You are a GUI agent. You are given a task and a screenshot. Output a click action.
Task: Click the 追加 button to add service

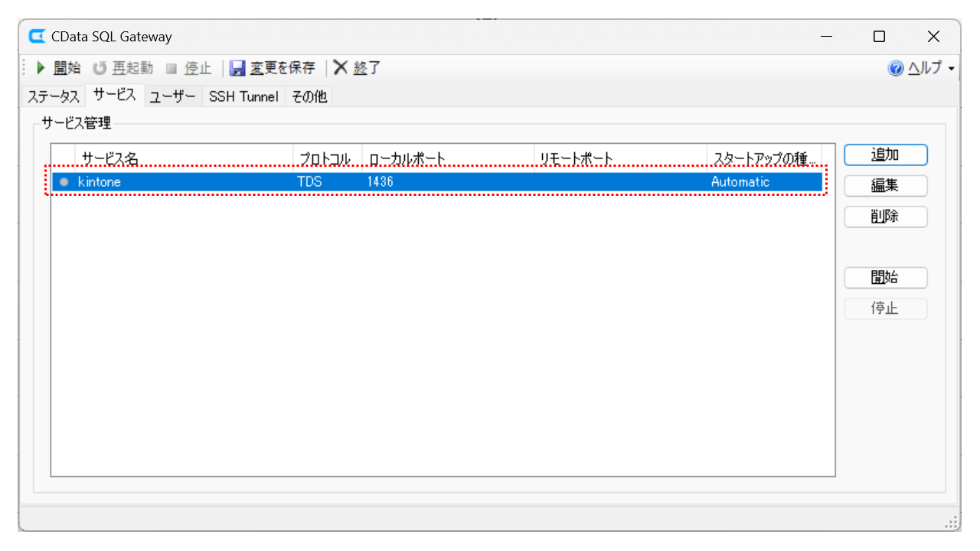coord(886,155)
